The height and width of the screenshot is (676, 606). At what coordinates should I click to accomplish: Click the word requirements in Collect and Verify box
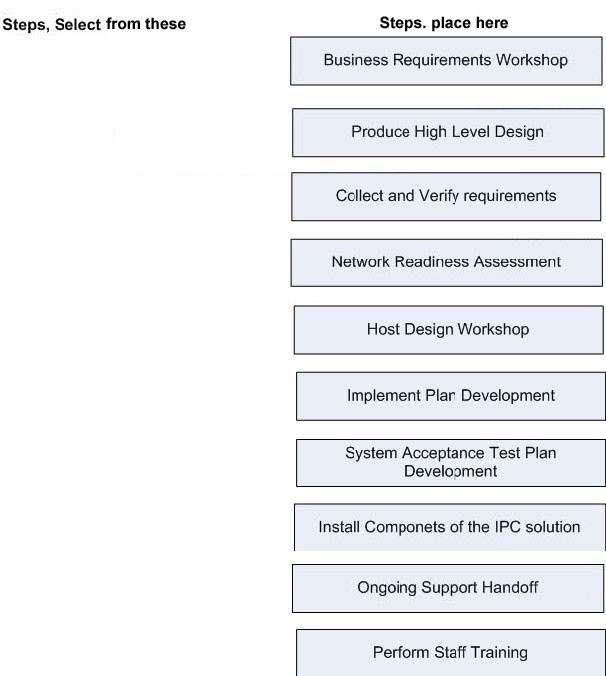point(510,196)
